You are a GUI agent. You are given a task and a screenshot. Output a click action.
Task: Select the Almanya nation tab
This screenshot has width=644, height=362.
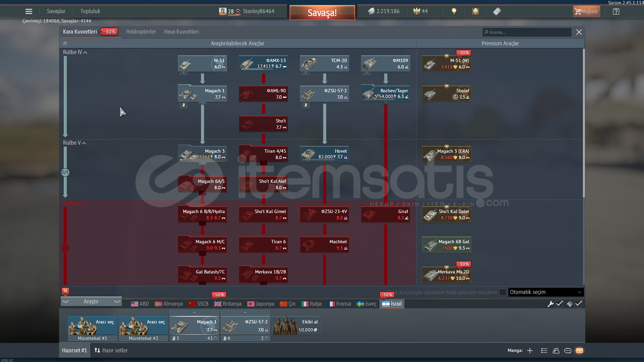point(169,304)
